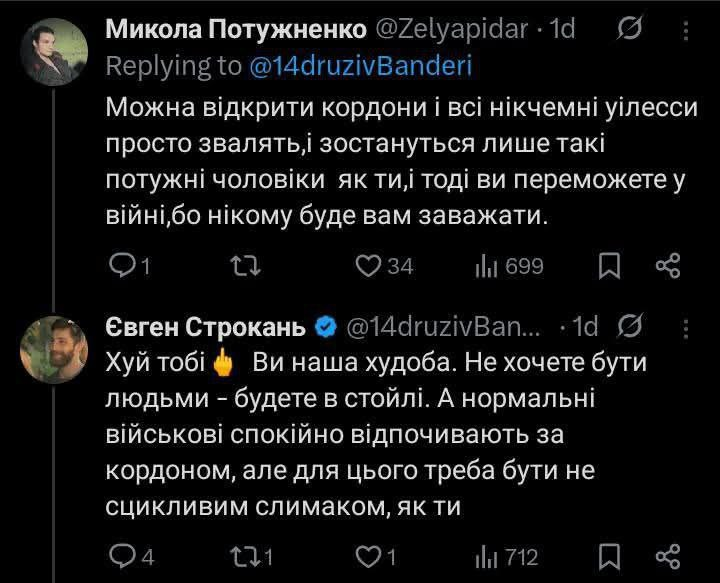Click the Микола Потужненко display name
The width and height of the screenshot is (720, 583).
click(x=235, y=30)
